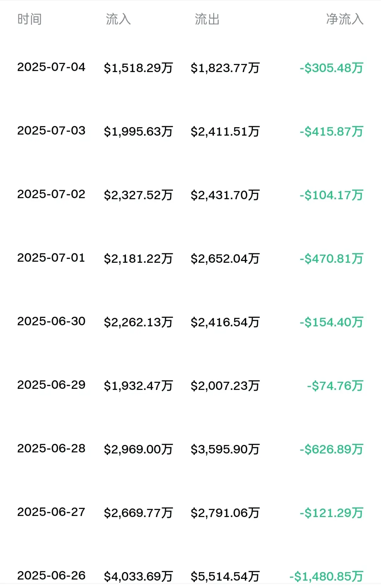The image size is (381, 588).
Task: Open the 2025-07-02 date row
Action: 190,195
